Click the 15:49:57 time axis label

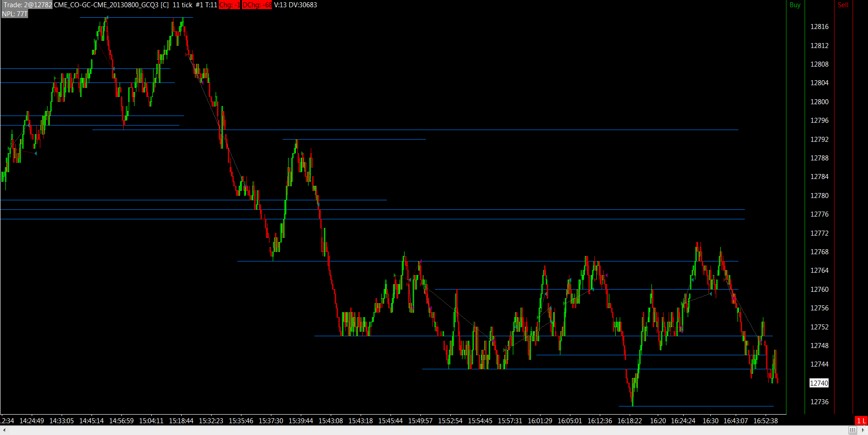(x=420, y=421)
